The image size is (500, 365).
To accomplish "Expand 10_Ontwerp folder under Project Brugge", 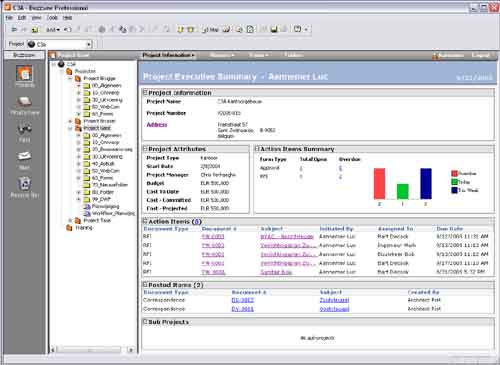I will click(79, 93).
